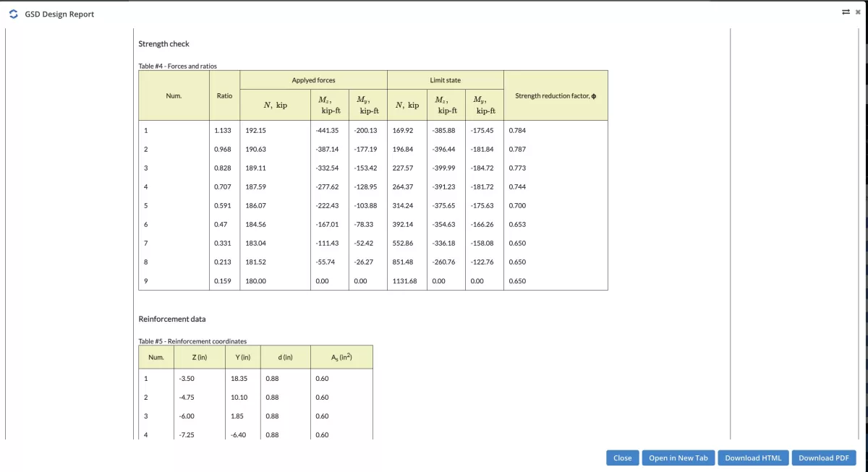Select ratio value 0.968
The image size is (868, 472).
223,149
